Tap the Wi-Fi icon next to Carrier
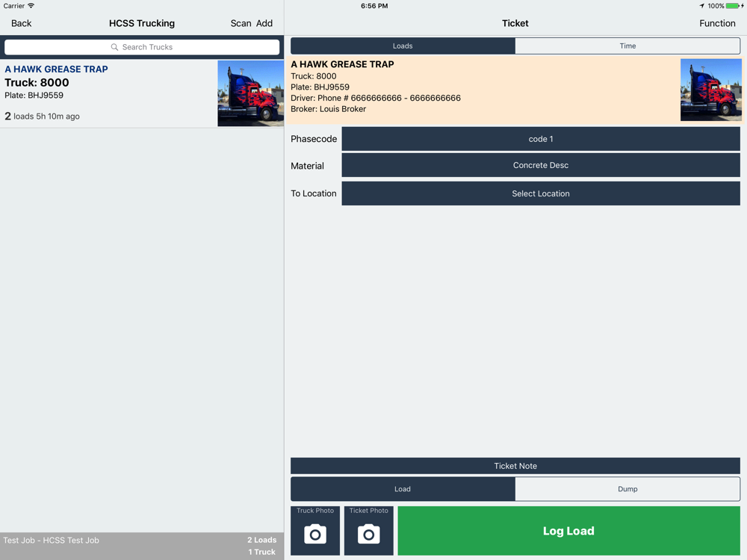Screen dimensions: 747x560 pos(31,6)
